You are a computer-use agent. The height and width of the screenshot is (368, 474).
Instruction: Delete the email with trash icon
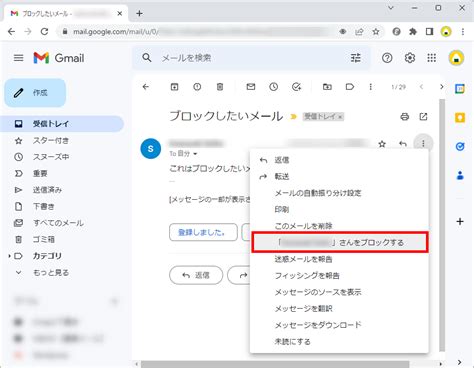pos(220,87)
